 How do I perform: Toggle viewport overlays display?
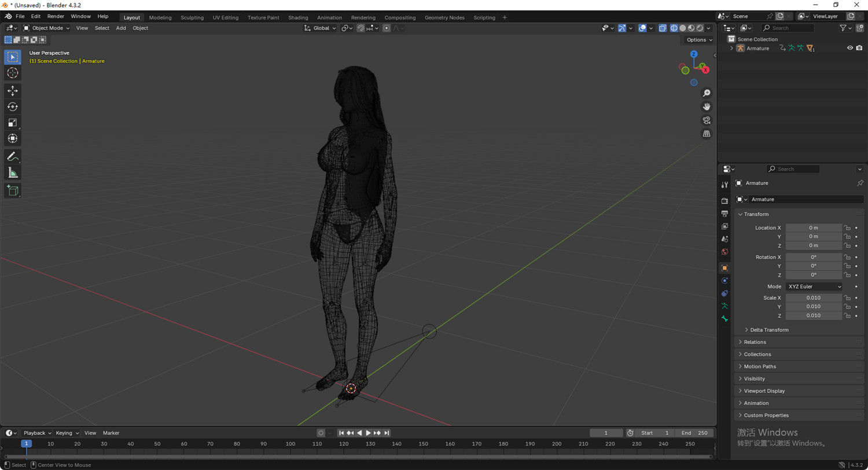[x=642, y=28]
